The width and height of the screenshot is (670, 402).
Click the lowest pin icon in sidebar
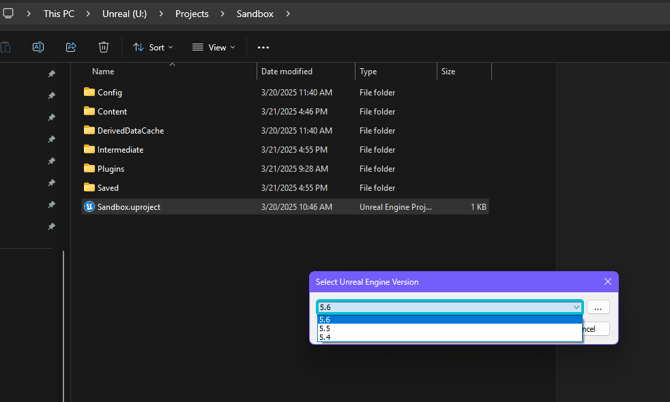[51, 226]
